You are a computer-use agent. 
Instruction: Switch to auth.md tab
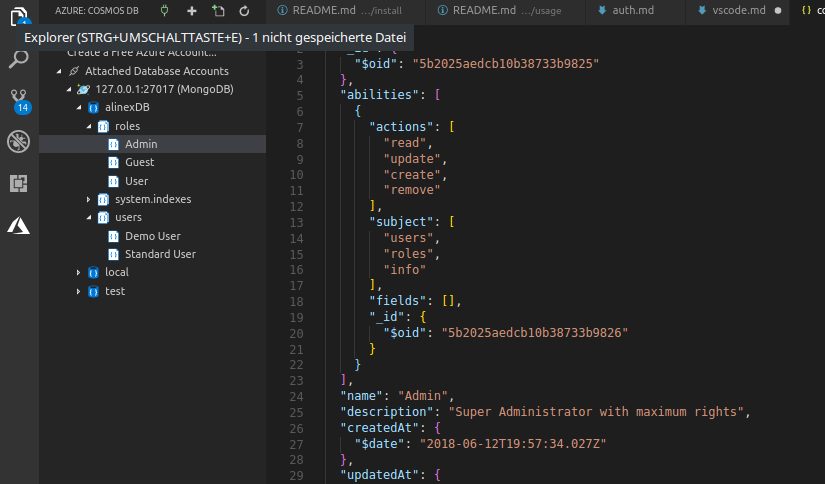[x=636, y=11]
